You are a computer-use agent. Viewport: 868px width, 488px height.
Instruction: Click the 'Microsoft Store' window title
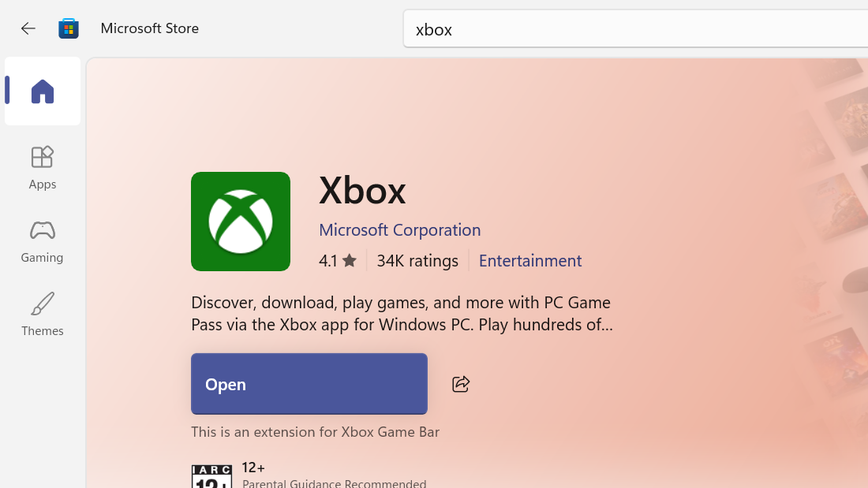[149, 28]
